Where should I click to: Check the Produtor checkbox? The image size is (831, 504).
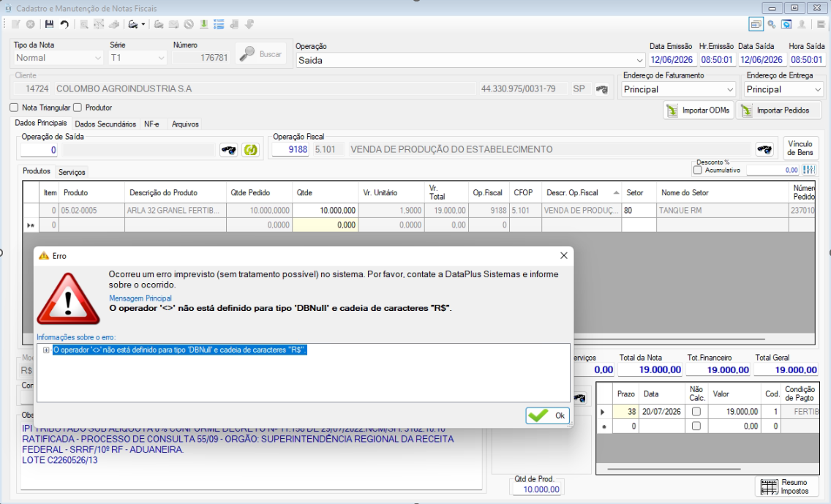pyautogui.click(x=78, y=108)
